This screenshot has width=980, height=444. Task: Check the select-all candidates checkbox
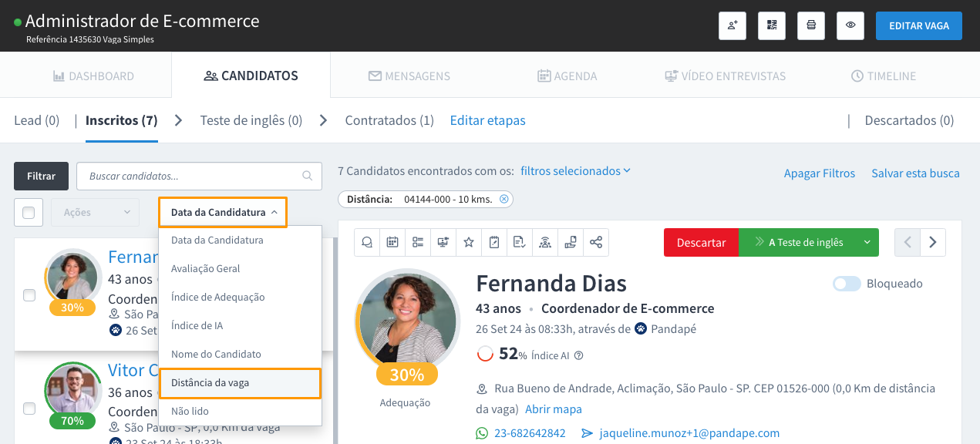[x=29, y=213]
